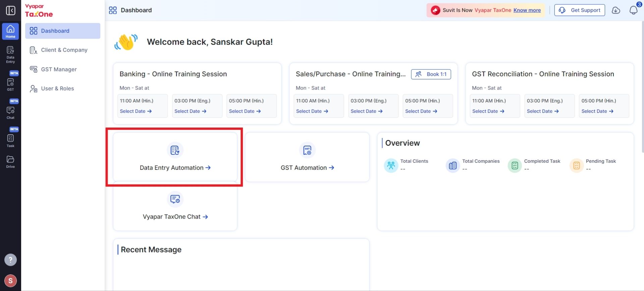The height and width of the screenshot is (291, 644).
Task: Click the Total Clients label
Action: pos(414,161)
